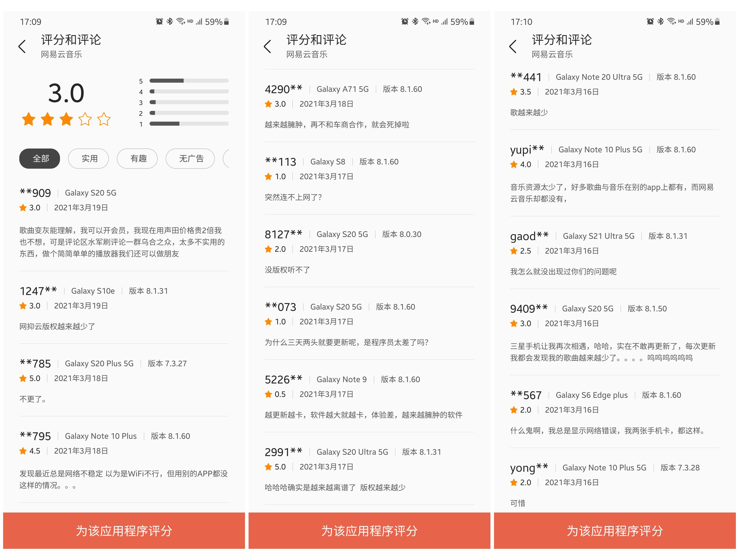Tap the 4-star rating distribution bar
739x560 pixels.
pos(189,91)
